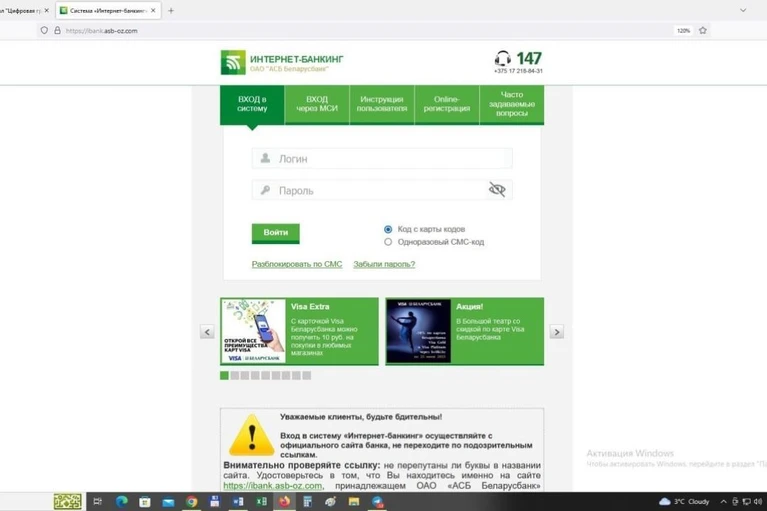Click the green 'Войти' button
The image size is (767, 511).
pos(275,233)
